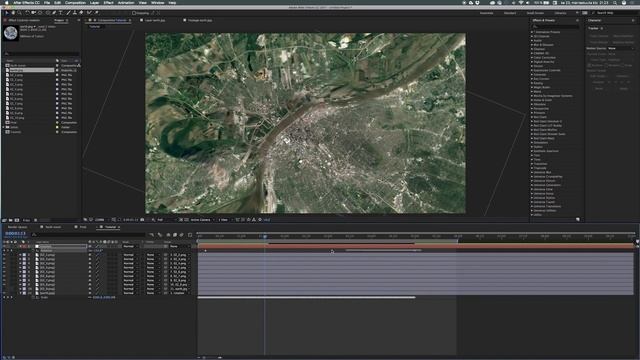The width and height of the screenshot is (640, 360).
Task: Open blend mode dropdown of top layer
Action: pyautogui.click(x=129, y=247)
